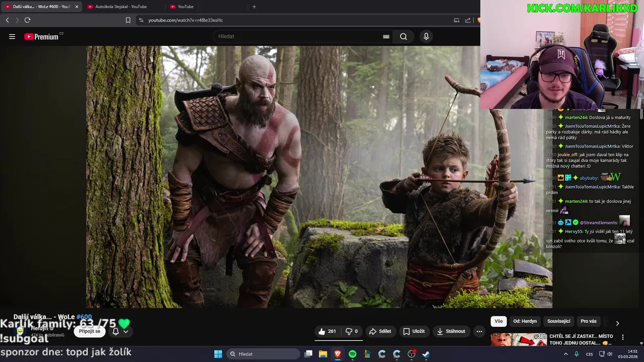Screen dimensions: 644x362
Task: Click the taskbar Hledat search box
Action: pos(263,354)
